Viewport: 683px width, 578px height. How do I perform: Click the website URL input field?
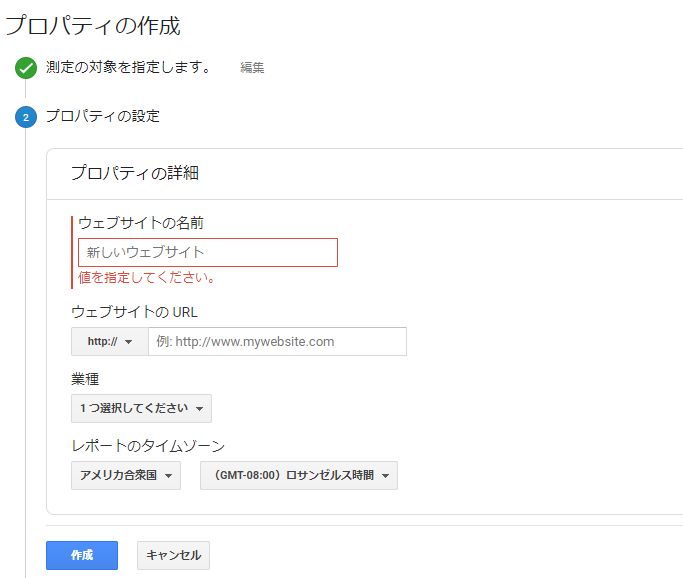tap(277, 341)
